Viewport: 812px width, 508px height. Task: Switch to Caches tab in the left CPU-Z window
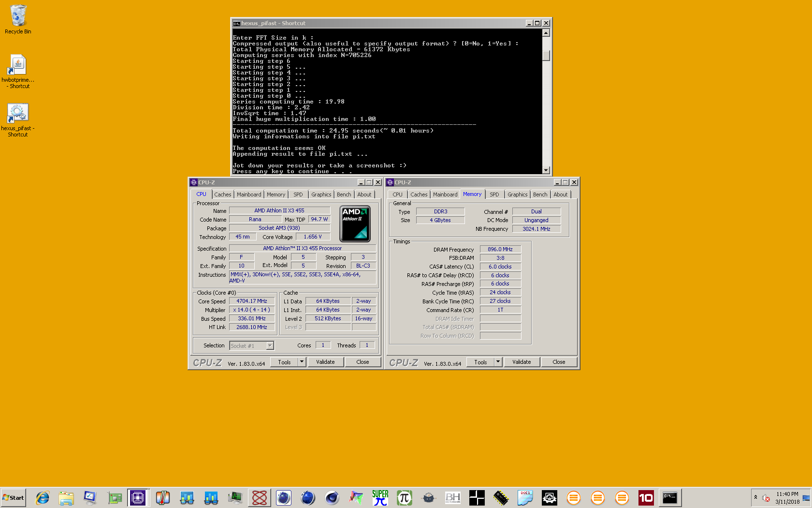point(223,194)
